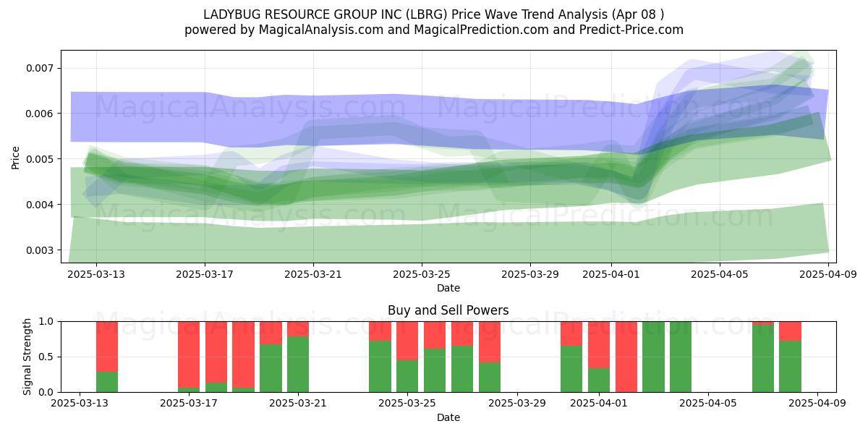Click the 'Signal Strength' y-axis label
This screenshot has height=434, width=868.
(x=27, y=357)
